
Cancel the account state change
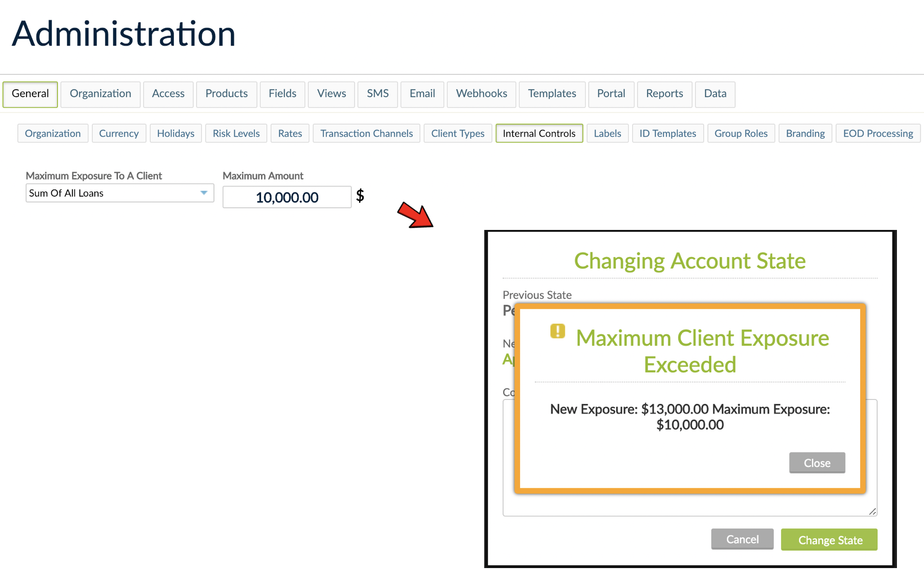742,539
